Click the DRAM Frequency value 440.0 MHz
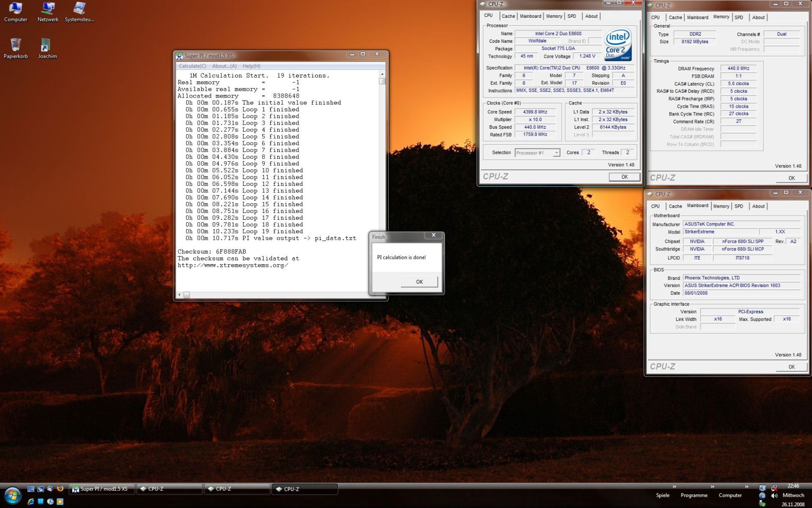 [739, 69]
